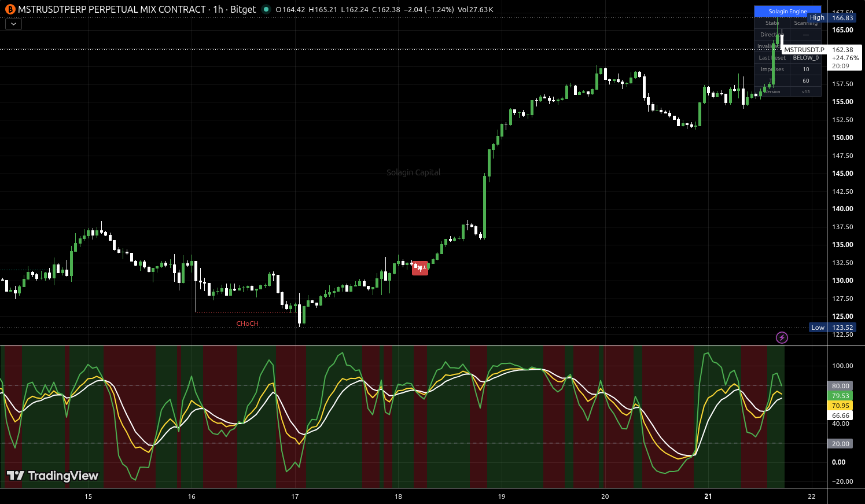This screenshot has height=504, width=865.
Task: Click the 20.00 oscillator level label
Action: 841,444
